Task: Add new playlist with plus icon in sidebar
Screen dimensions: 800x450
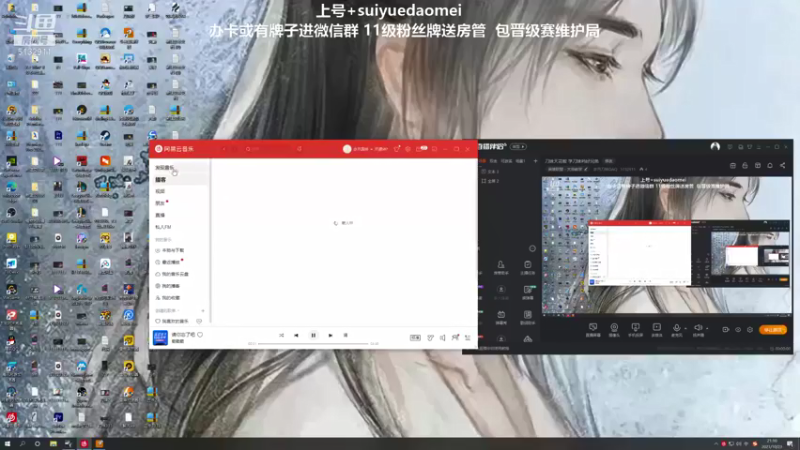Action: coord(203,310)
